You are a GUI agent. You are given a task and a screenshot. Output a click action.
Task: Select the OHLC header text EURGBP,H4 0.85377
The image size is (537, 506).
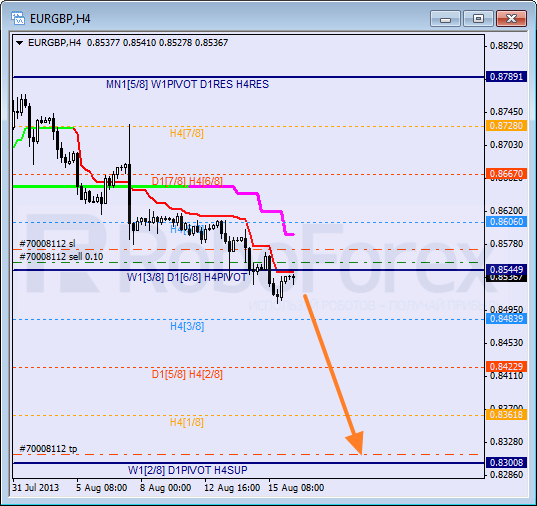point(74,43)
